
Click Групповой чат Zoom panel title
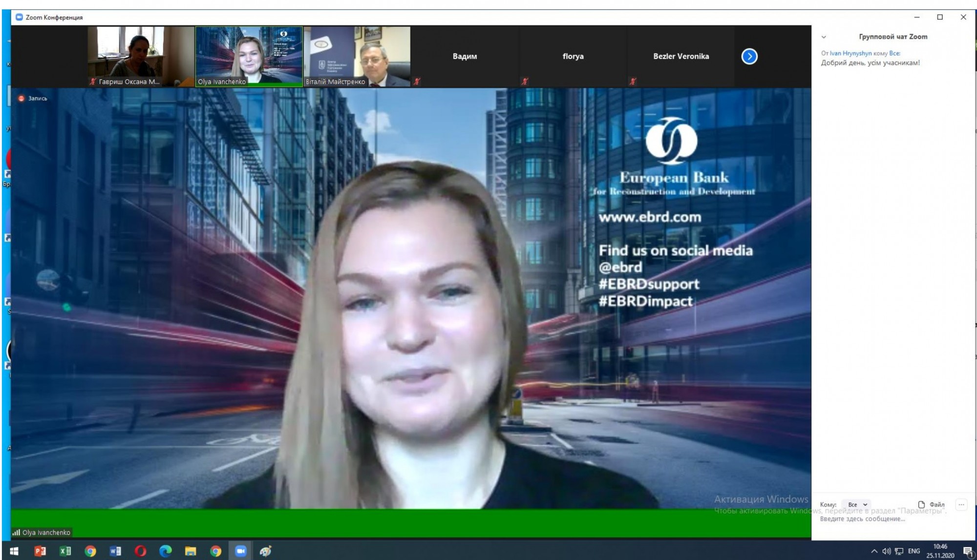coord(893,37)
